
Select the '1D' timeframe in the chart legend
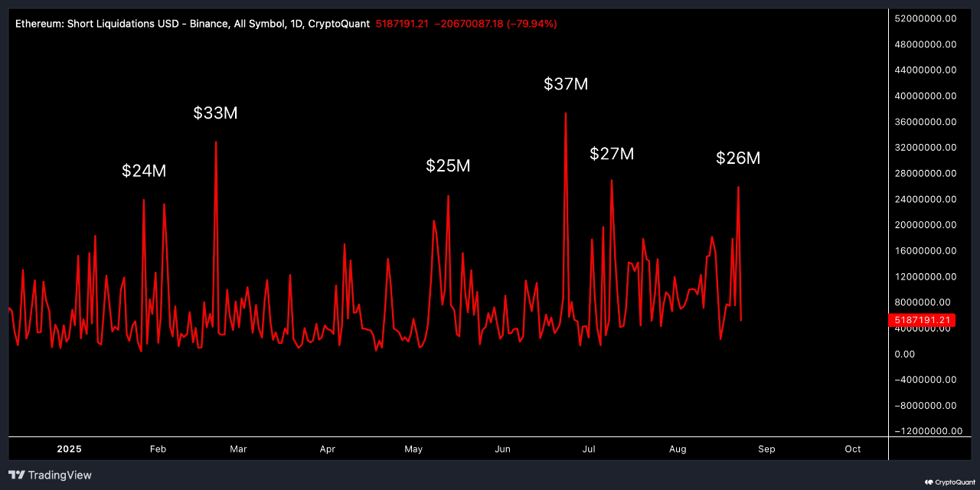[x=298, y=24]
